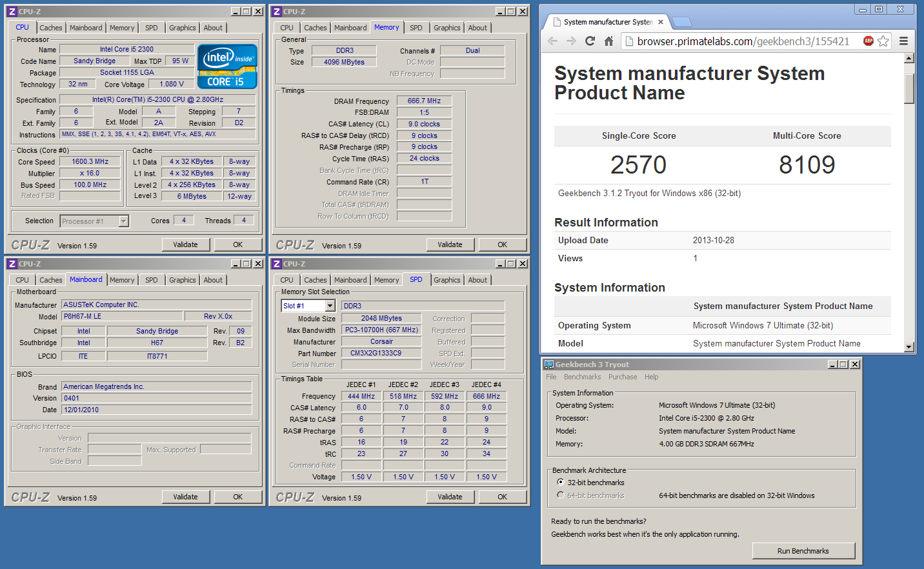924x569 pixels.
Task: Click the CAS# Latency 9.0 clocks value
Action: 424,124
